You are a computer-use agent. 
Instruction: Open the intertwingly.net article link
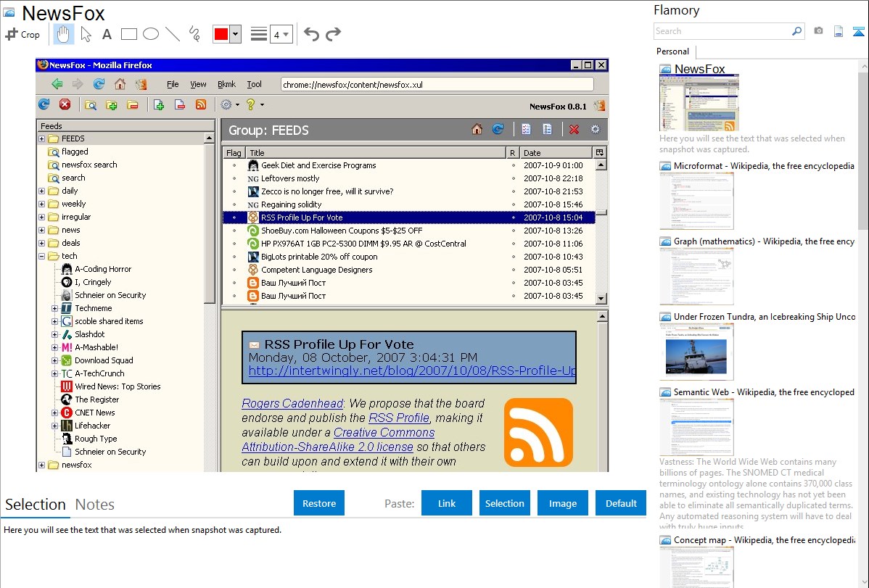[x=412, y=370]
